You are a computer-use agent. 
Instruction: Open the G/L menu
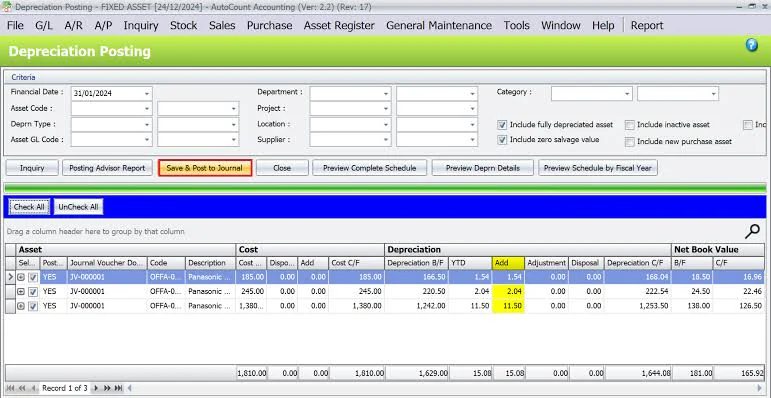(x=44, y=26)
